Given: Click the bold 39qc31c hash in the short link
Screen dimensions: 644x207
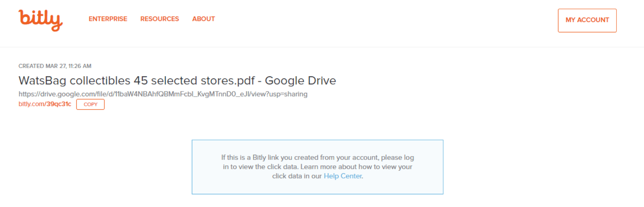Looking at the screenshot, I should click(59, 104).
